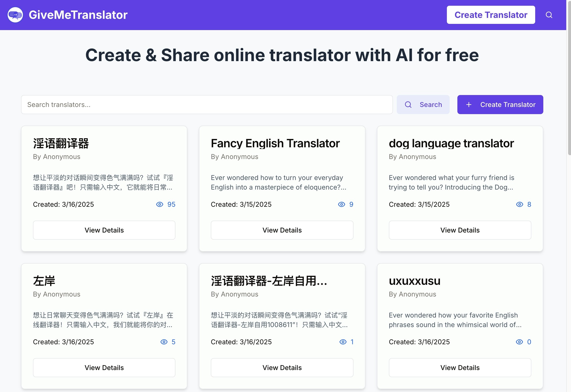Click the GiveMeTranslator chat bubble logo
Screen dimensions: 571x392
coord(15,15)
